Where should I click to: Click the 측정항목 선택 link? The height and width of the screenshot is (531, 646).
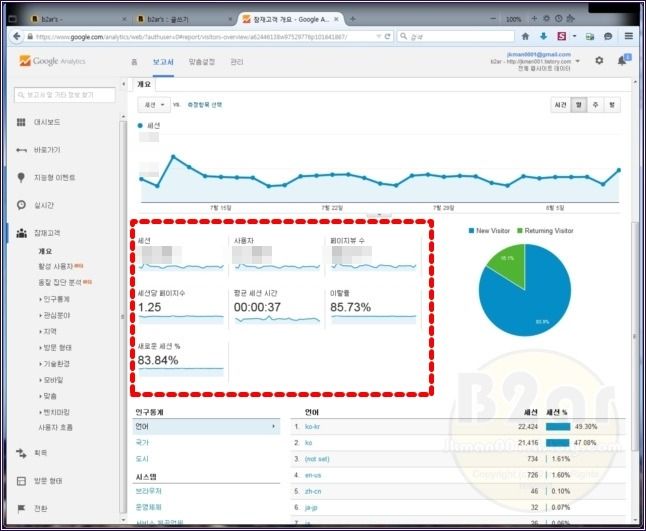[205, 105]
